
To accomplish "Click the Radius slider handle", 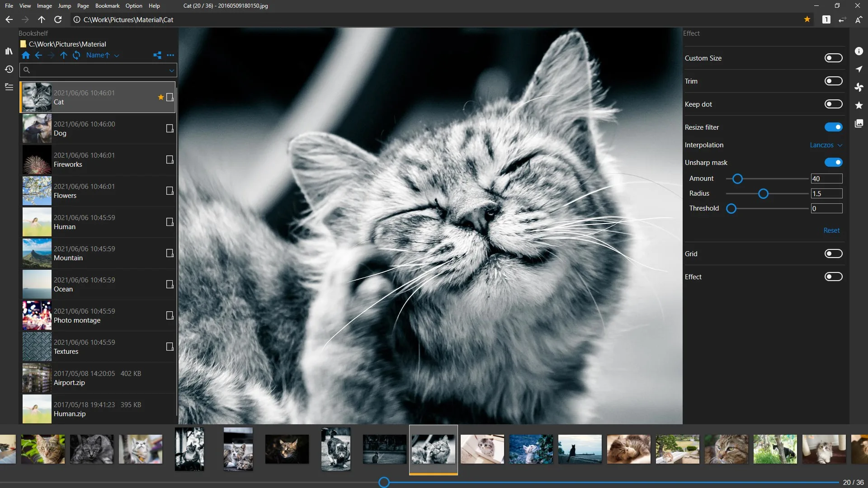I will (763, 194).
